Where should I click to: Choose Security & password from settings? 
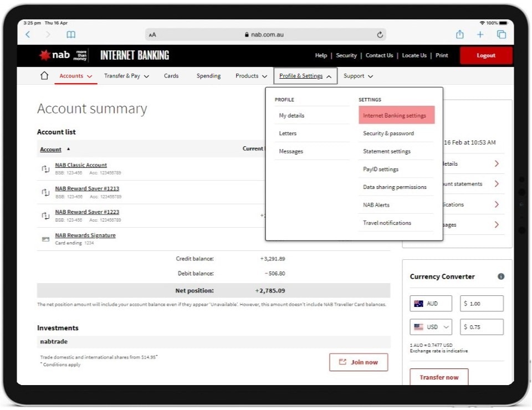click(388, 134)
